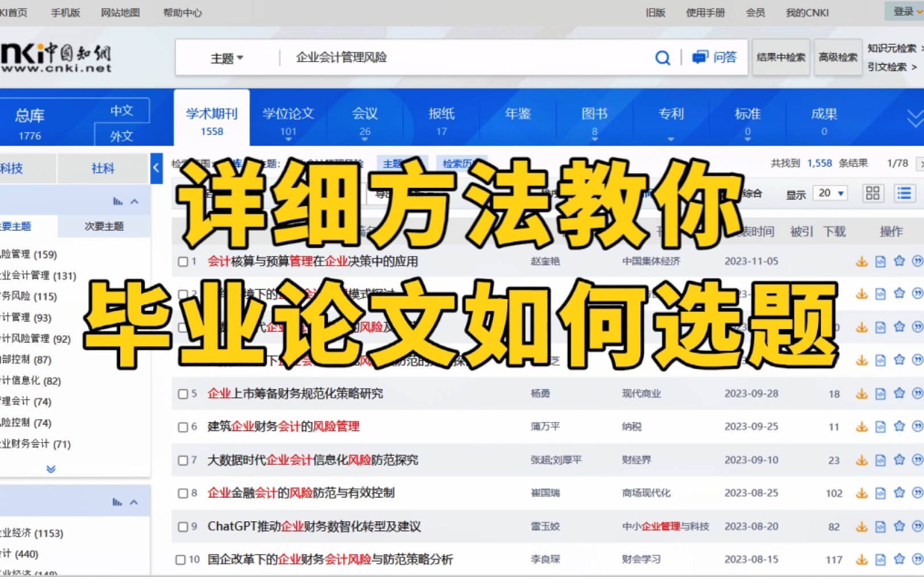Open journal 中小企业管理与科技
Image resolution: width=924 pixels, height=577 pixels.
coord(666,526)
